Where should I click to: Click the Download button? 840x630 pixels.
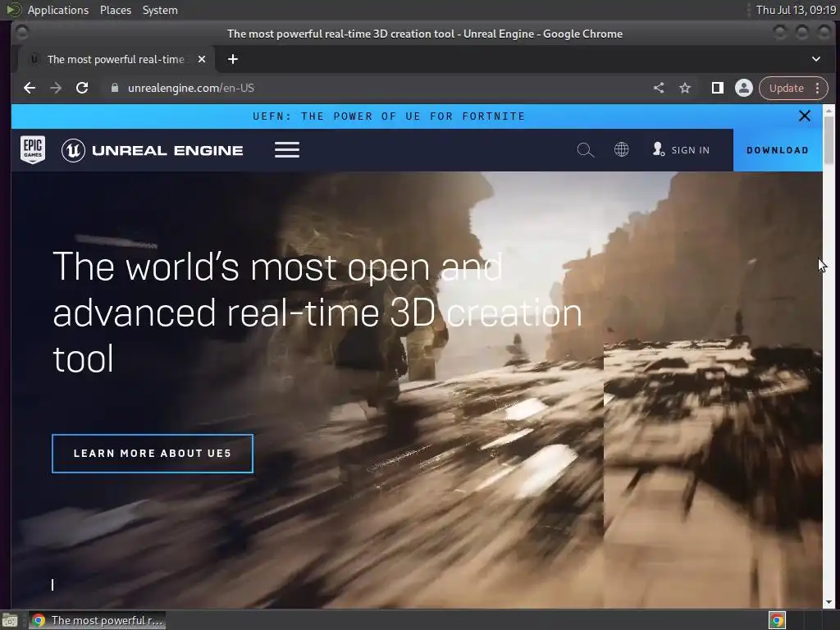tap(778, 150)
